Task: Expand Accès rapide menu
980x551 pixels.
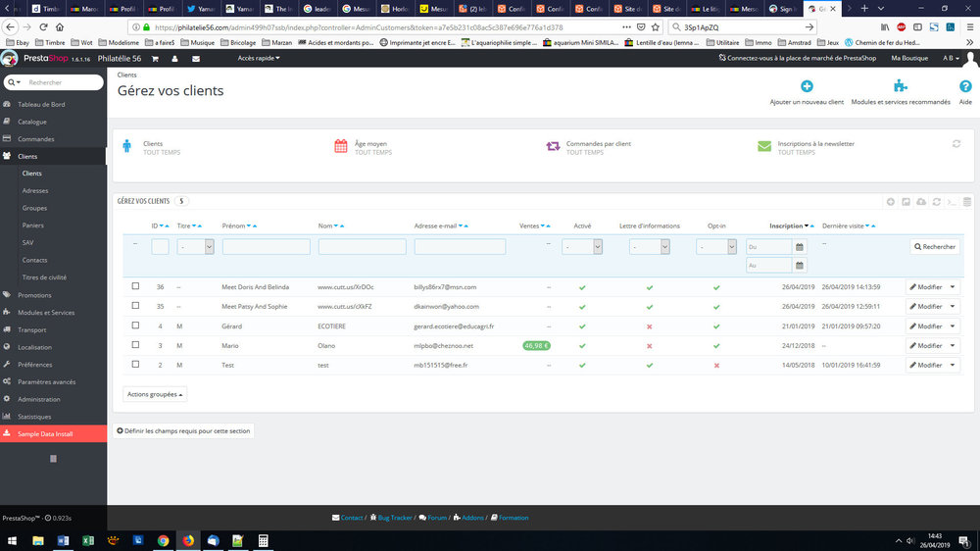Action: point(258,58)
